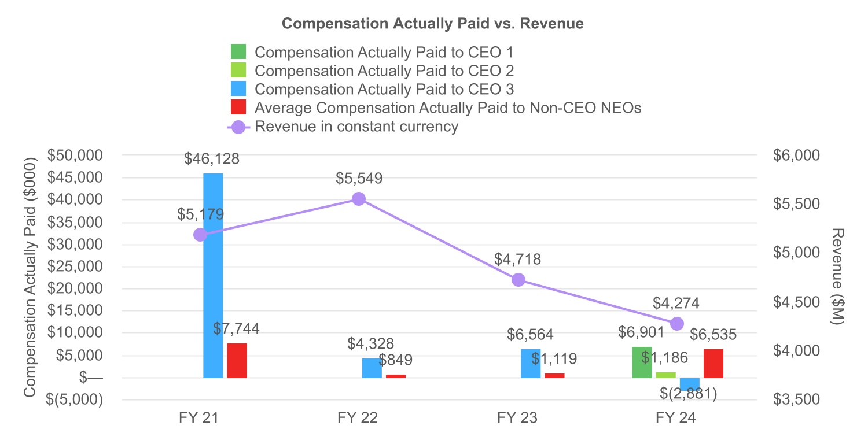
Task: Click the "Compensation Actually Paid to CEO 3" legend text
Action: [384, 89]
